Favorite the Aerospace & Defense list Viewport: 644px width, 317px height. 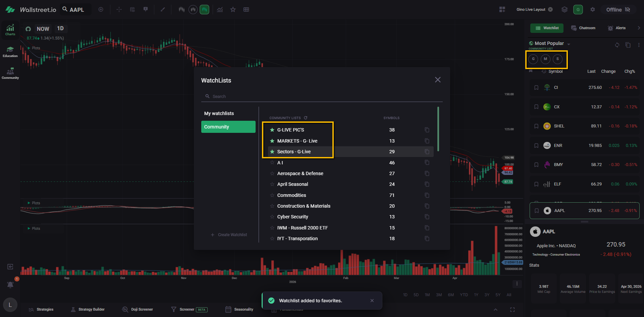(x=272, y=173)
